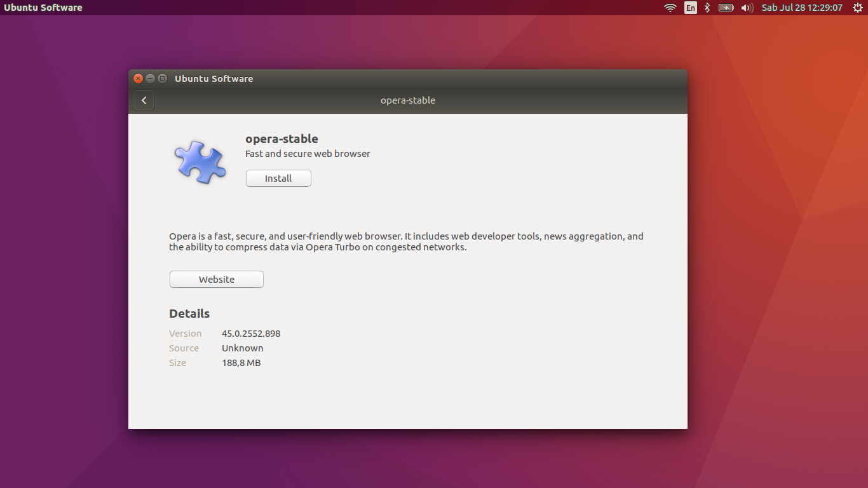
Task: Select the Size value 188,8 MB
Action: click(241, 362)
